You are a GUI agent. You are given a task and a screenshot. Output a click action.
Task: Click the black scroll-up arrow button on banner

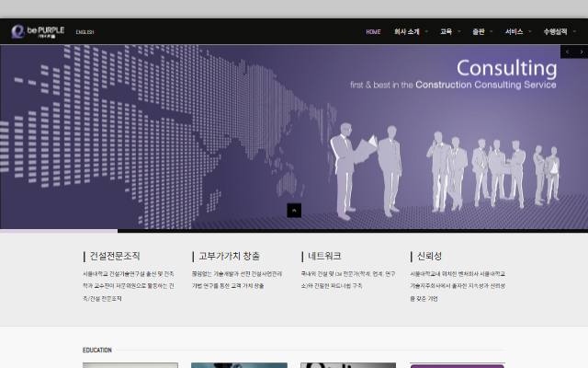294,211
